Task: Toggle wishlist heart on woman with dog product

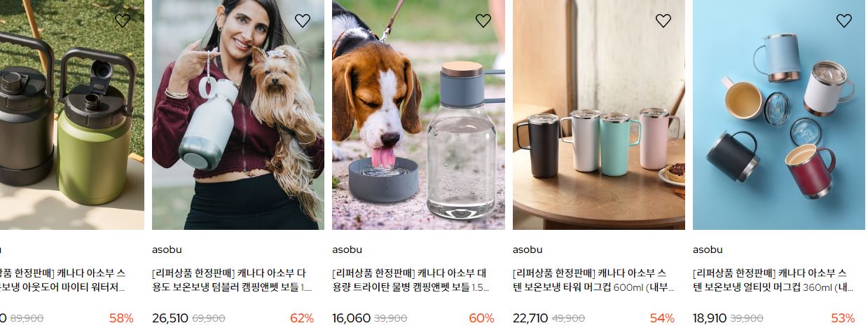Action: 303,20
